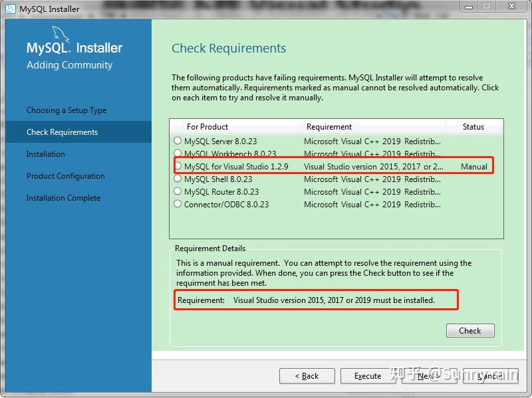
Task: Jump to the Installation step
Action: pos(45,154)
